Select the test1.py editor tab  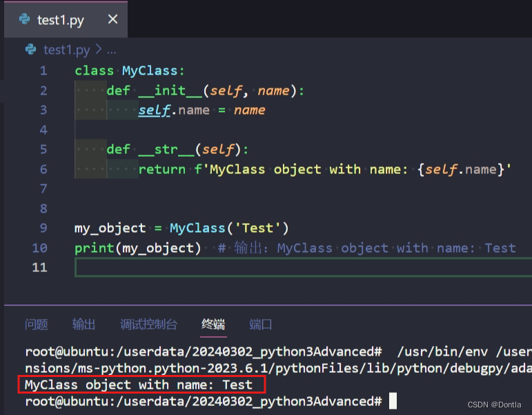(x=66, y=19)
